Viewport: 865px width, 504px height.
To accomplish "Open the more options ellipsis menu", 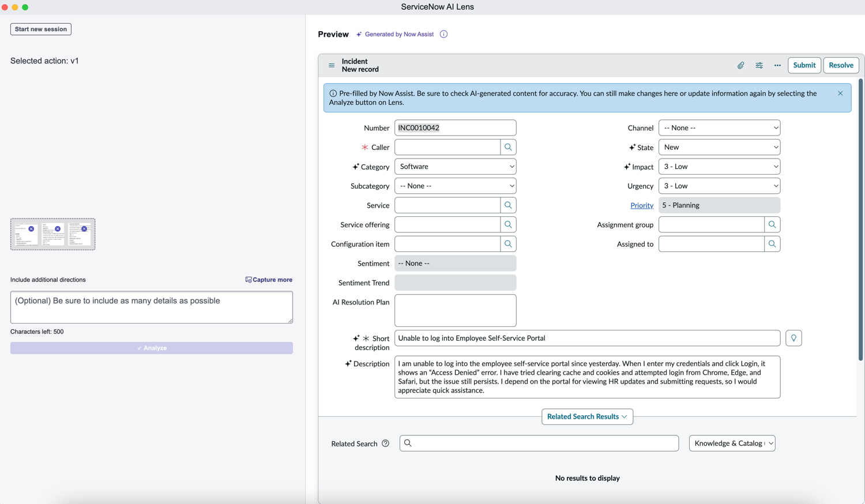I will 777,65.
